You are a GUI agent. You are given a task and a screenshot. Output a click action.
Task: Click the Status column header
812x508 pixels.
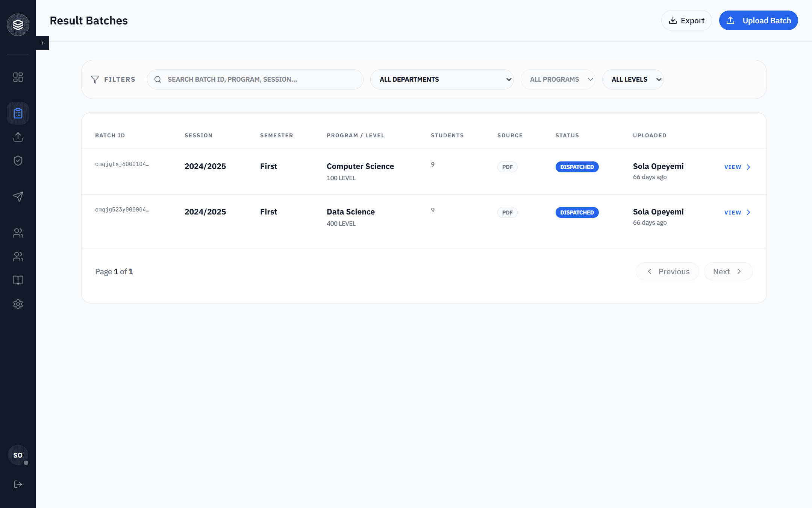pos(567,135)
